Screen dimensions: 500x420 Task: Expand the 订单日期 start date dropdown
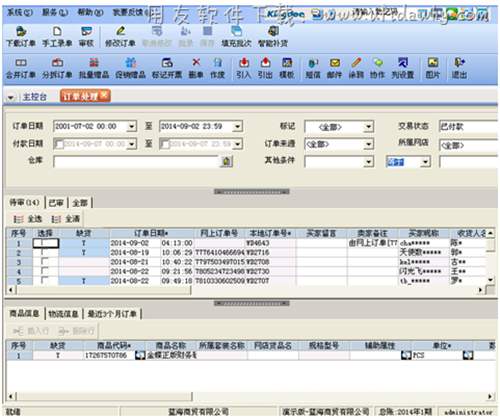pyautogui.click(x=132, y=126)
